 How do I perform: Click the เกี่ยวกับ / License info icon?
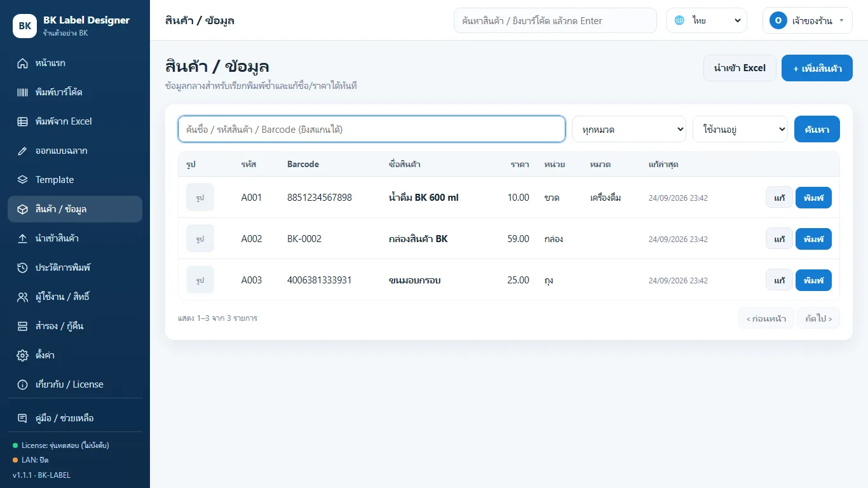tap(23, 384)
